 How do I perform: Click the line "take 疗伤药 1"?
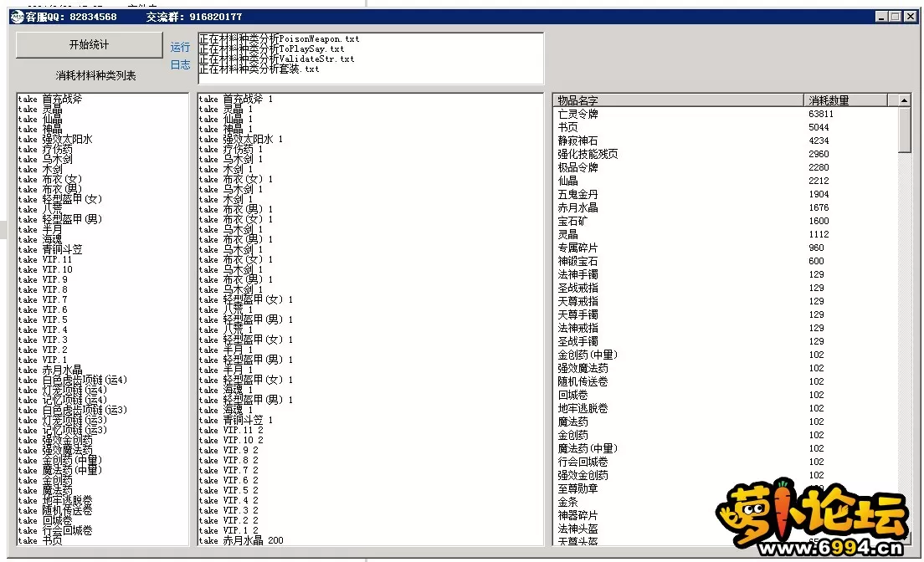[x=231, y=149]
